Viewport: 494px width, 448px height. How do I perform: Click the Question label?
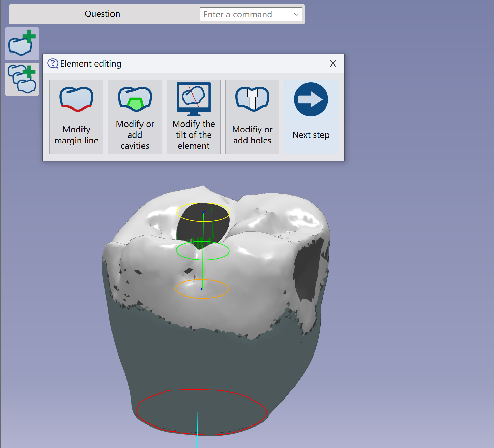pos(102,14)
